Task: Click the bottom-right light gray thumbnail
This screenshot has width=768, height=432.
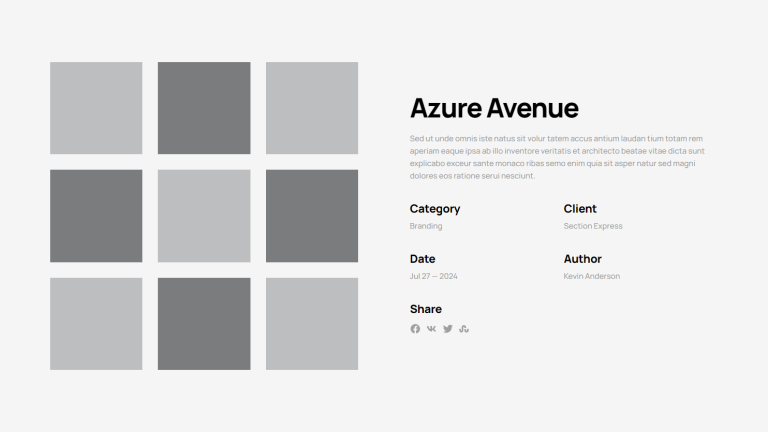Action: (312, 324)
